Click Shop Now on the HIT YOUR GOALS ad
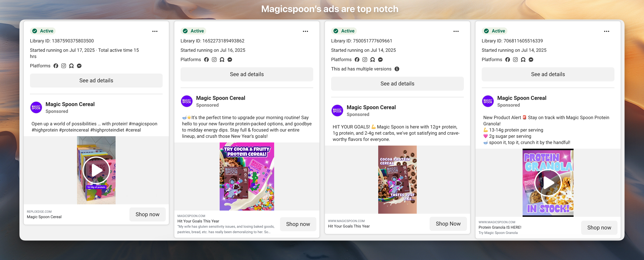The width and height of the screenshot is (644, 260). [448, 223]
